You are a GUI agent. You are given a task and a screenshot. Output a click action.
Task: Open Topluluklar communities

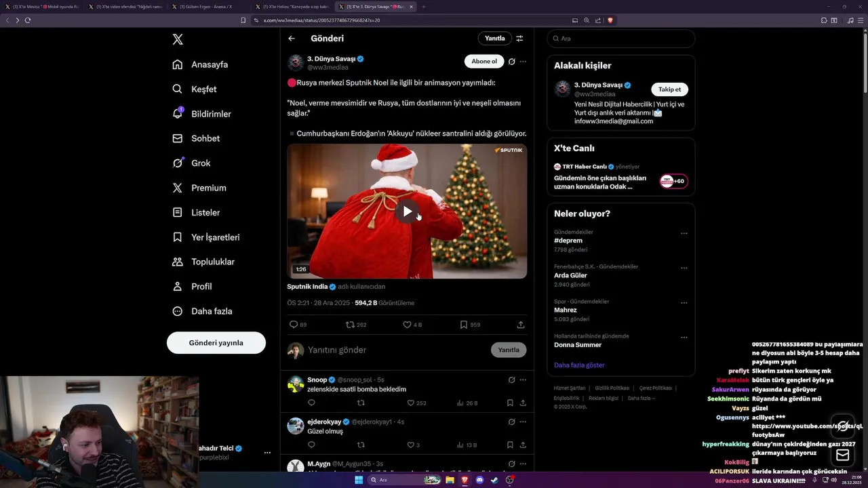tap(203, 262)
